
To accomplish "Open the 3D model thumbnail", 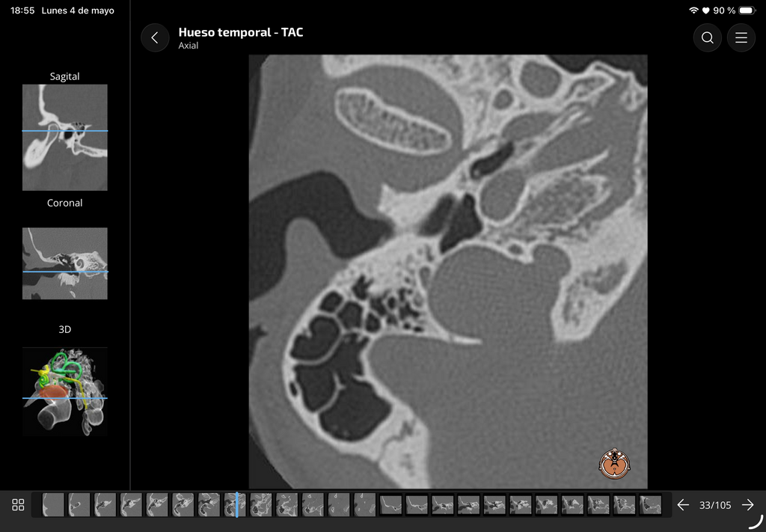I will (64, 391).
